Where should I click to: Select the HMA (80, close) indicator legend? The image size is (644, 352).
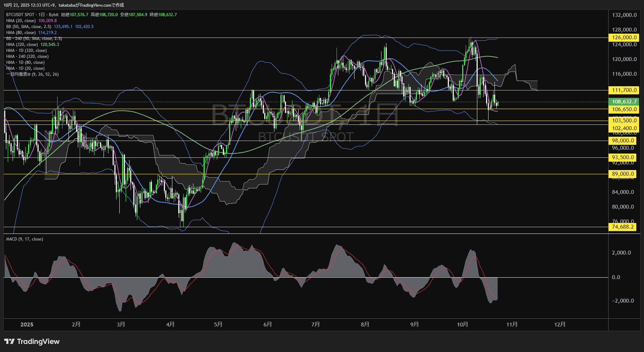tap(21, 33)
